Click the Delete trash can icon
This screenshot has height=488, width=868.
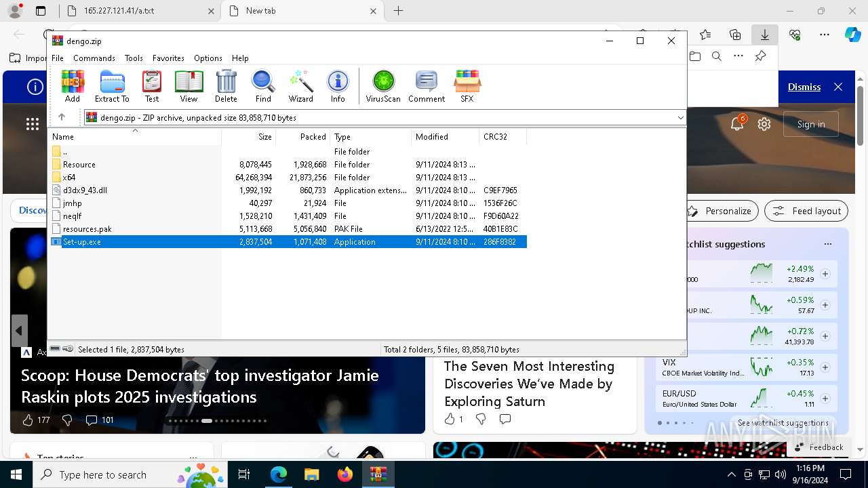[226, 86]
